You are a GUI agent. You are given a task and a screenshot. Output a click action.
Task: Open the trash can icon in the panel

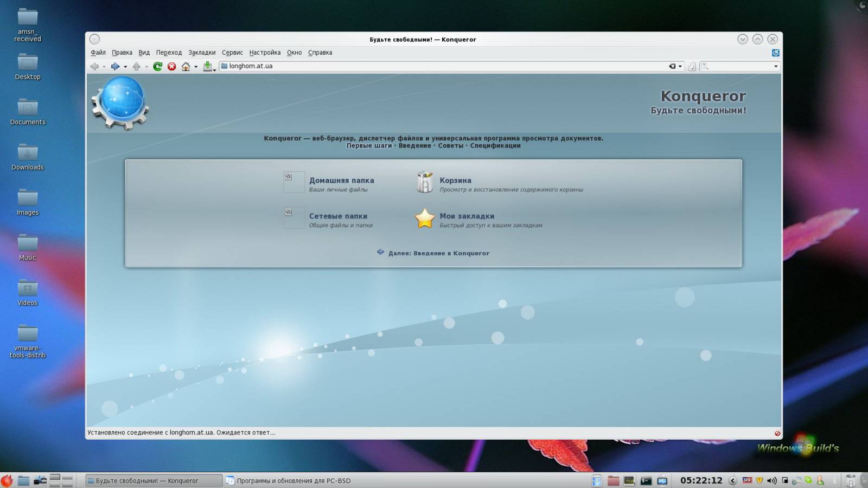coord(851,480)
